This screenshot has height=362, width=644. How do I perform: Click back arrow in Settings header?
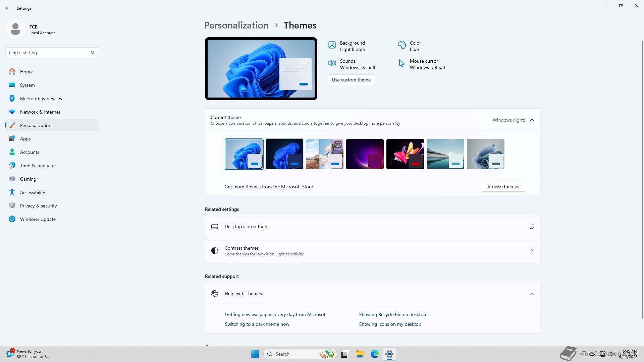8,8
